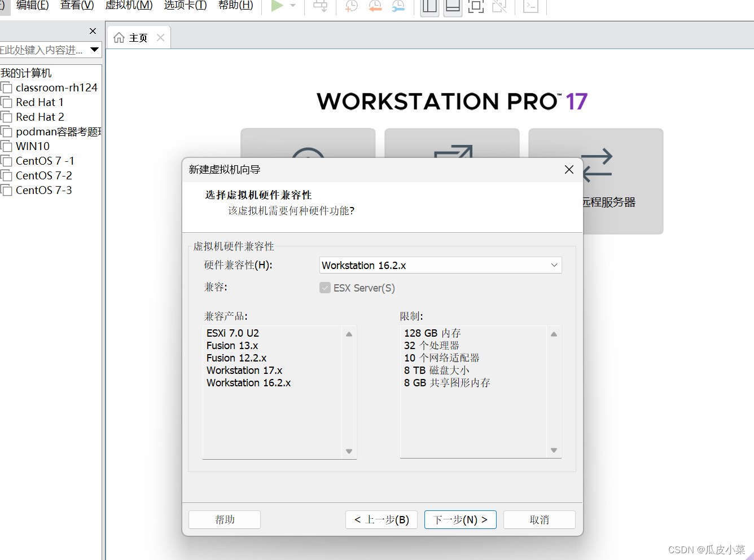Click the home icon on the 主页 tab
This screenshot has height=560, width=754.
click(x=119, y=38)
